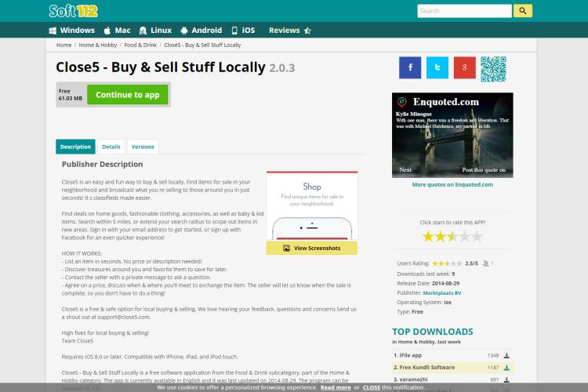The width and height of the screenshot is (588, 392).
Task: Switch to the Versions tab
Action: (143, 147)
